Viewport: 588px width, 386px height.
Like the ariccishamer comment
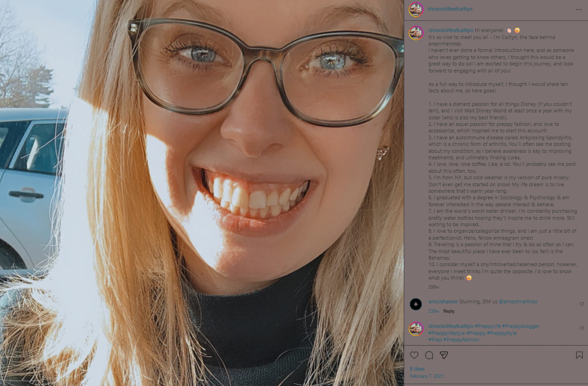(582, 304)
